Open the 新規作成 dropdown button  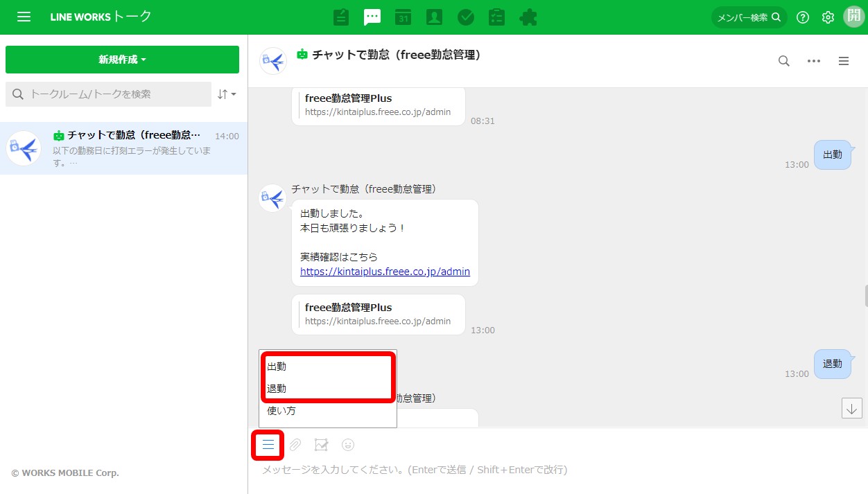(x=122, y=60)
